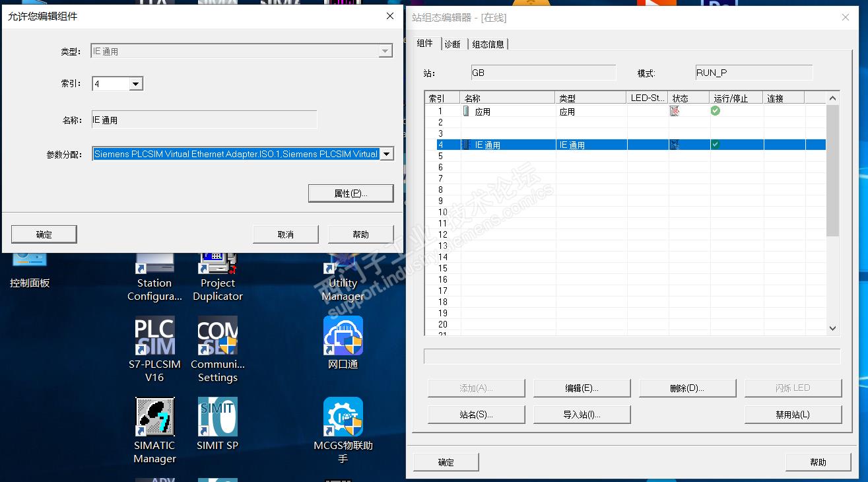This screenshot has width=868, height=482.
Task: Click 帮助 in the edit component dialog
Action: [x=361, y=234]
